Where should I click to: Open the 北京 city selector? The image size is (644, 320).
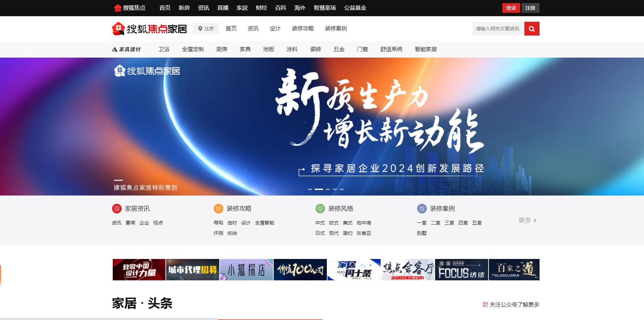206,29
